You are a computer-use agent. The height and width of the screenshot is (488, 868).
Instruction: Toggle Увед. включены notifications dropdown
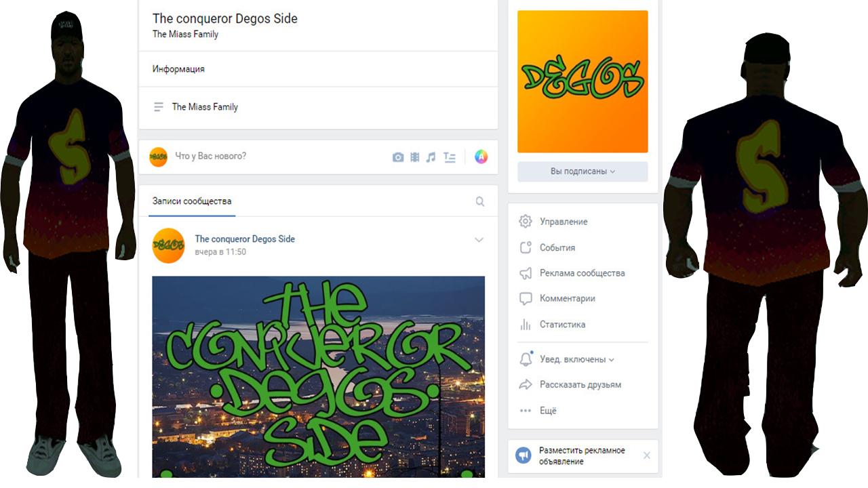pos(567,359)
